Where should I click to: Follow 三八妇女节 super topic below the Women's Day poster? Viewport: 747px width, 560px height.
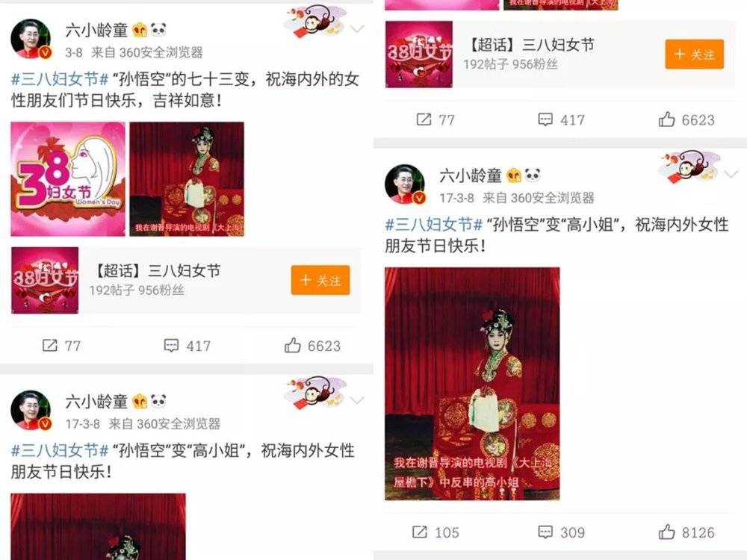pos(320,280)
